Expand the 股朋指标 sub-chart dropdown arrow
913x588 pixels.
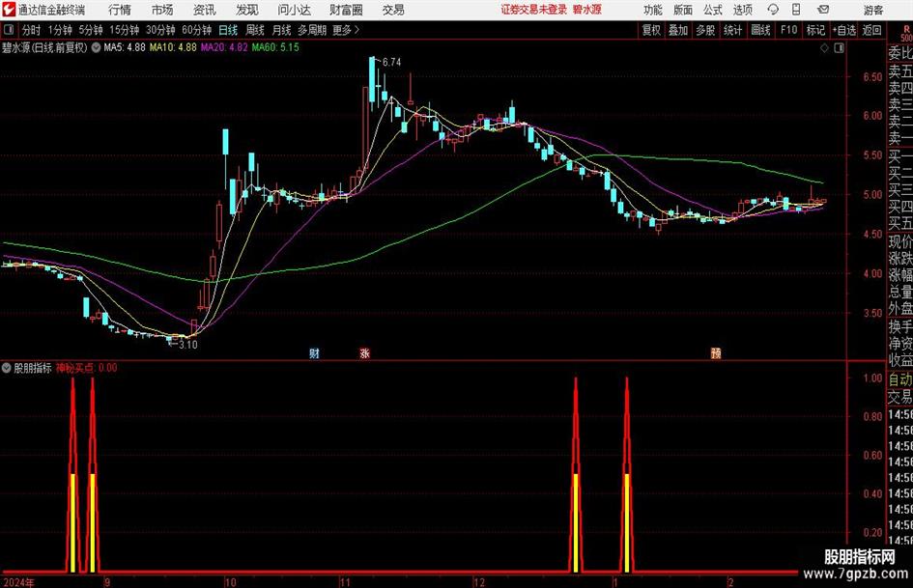pos(7,368)
